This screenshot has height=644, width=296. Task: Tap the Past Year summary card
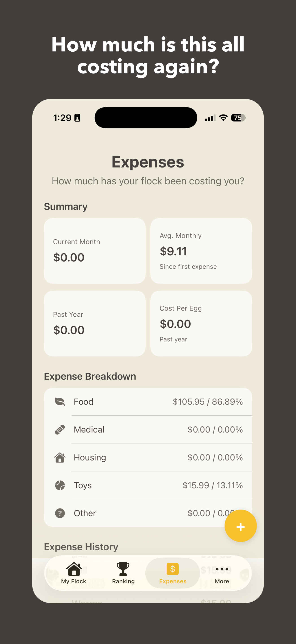95,324
